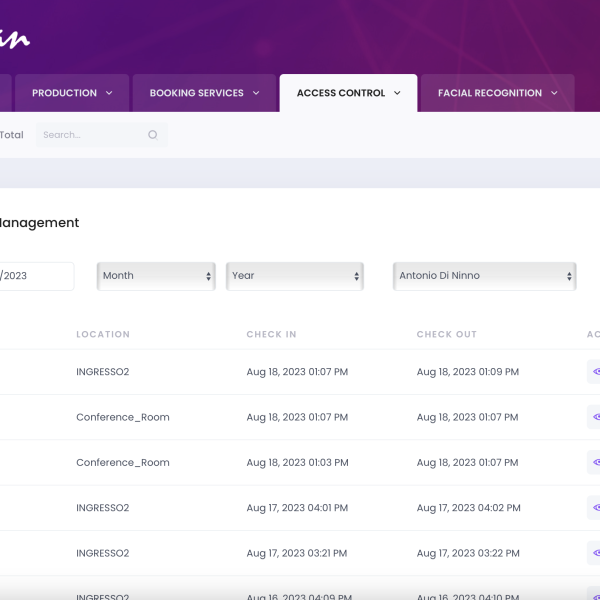Select check-in time Aug 17, 2023 04:01 PM
Viewport: 600px width, 600px height.
coord(297,508)
